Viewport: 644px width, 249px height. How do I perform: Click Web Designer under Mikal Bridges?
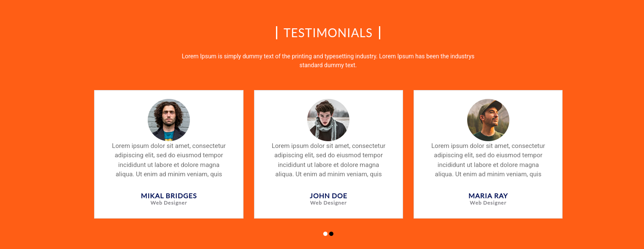pyautogui.click(x=169, y=203)
